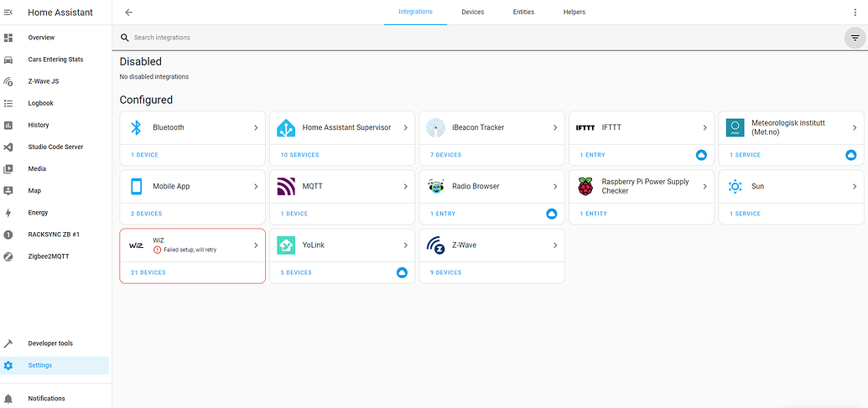The width and height of the screenshot is (868, 408).
Task: Click the search magnifier icon
Action: pos(125,38)
